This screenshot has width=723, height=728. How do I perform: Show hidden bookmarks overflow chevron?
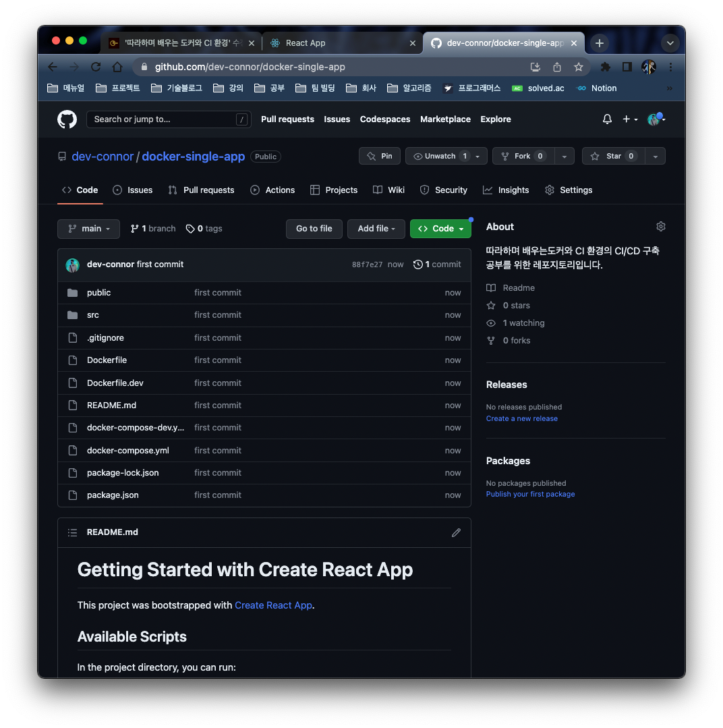[670, 88]
